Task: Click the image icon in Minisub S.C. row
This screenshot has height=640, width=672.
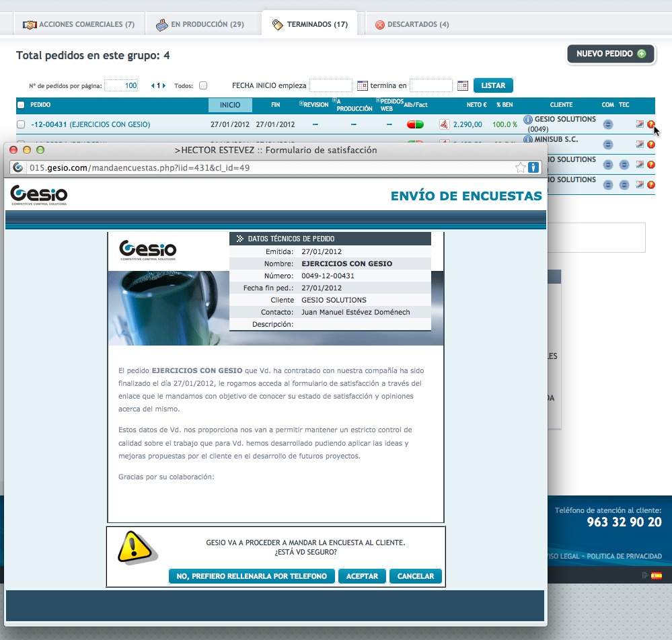Action: tap(640, 145)
